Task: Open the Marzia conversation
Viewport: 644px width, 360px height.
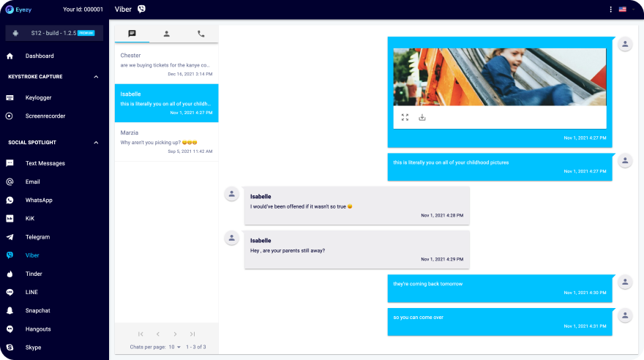Action: click(166, 142)
